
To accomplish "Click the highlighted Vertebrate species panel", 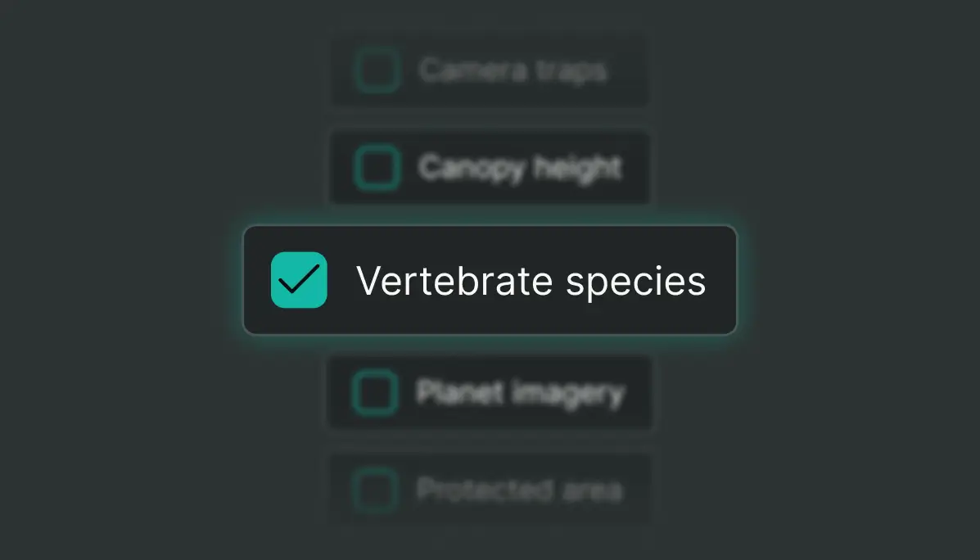I will 490,279.
